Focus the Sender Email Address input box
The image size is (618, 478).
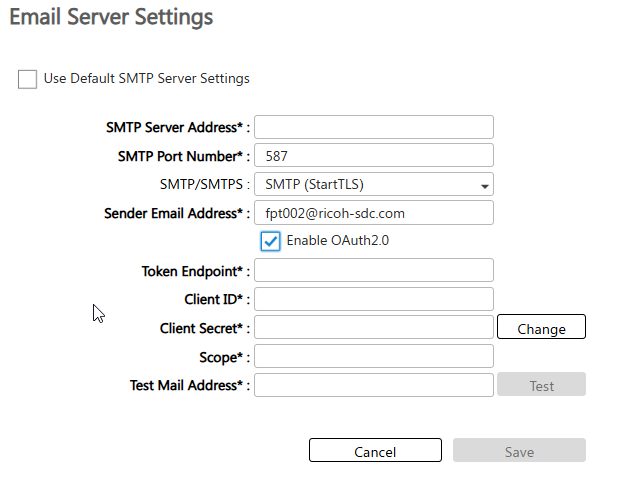pos(374,213)
